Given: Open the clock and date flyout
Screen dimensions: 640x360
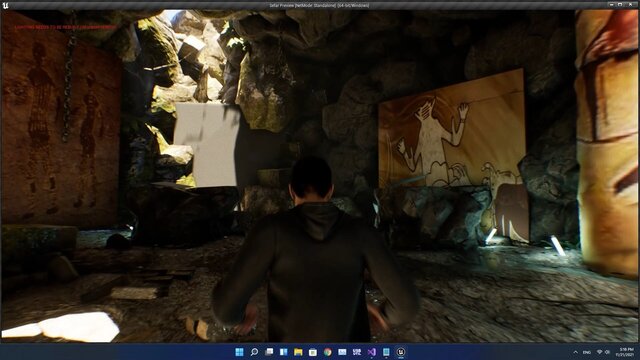Looking at the screenshot, I should (626, 352).
